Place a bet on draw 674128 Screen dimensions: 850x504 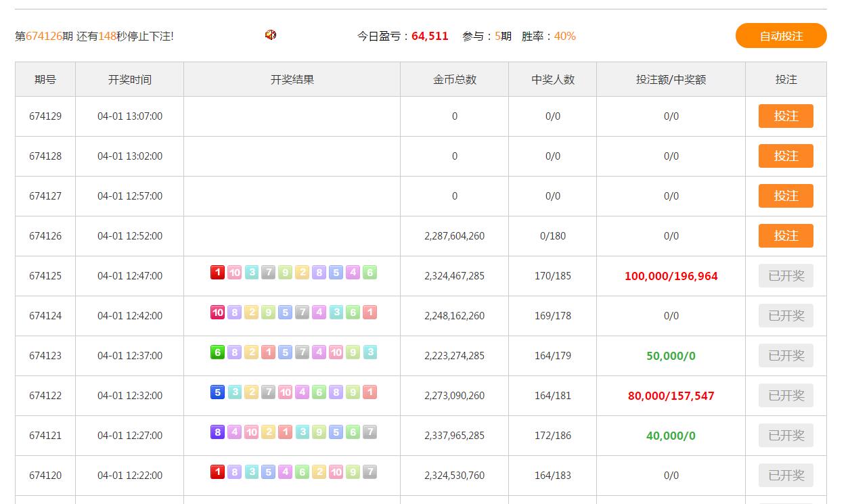click(786, 156)
